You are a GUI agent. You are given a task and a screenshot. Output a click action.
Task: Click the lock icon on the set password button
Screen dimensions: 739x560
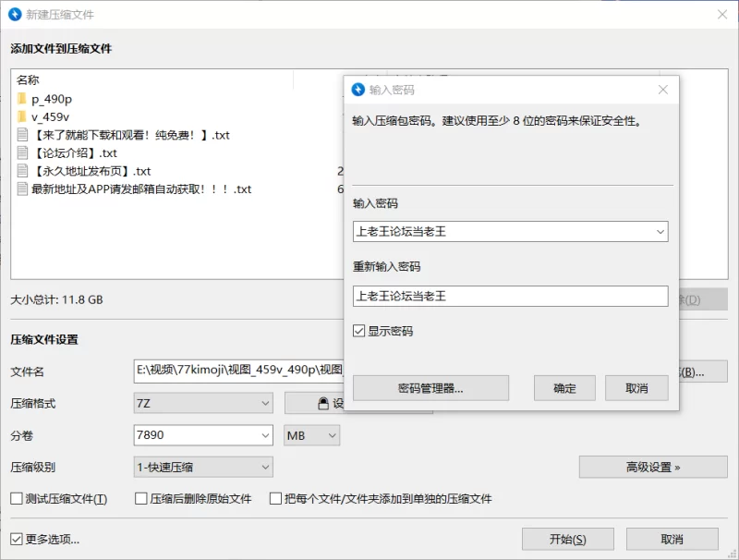[322, 404]
